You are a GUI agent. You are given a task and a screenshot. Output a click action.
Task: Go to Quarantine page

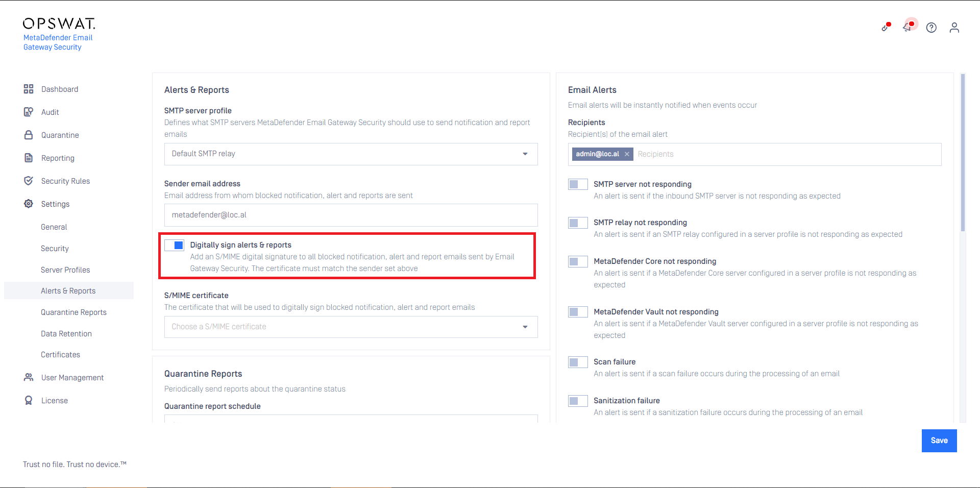pos(60,135)
